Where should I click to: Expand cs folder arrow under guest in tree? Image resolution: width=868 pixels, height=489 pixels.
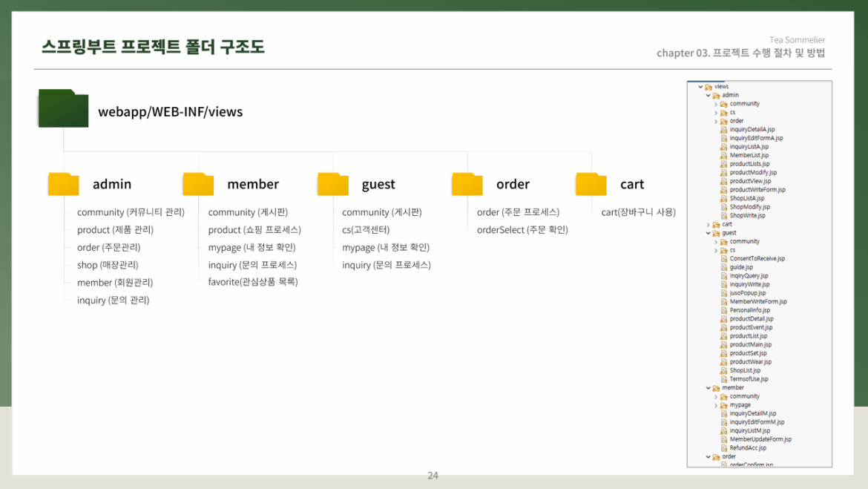click(716, 250)
